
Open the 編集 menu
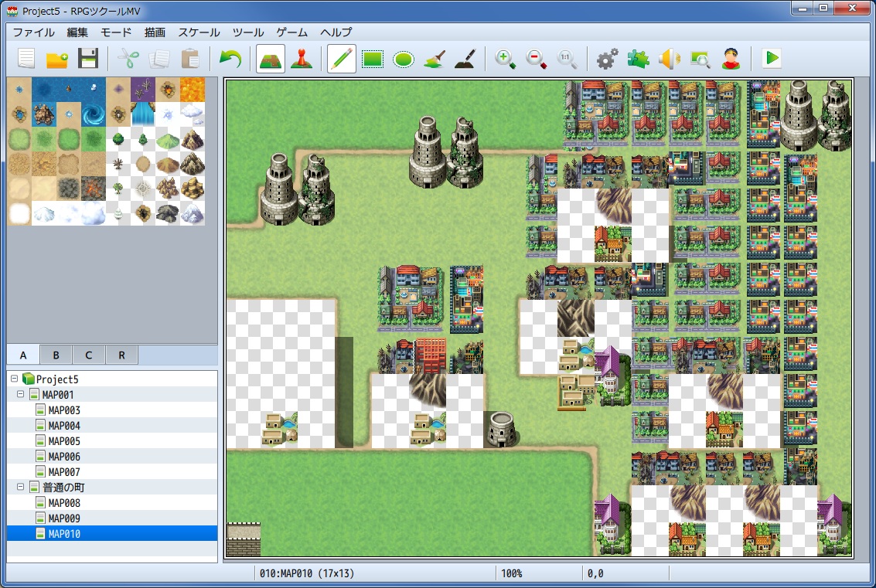[77, 32]
